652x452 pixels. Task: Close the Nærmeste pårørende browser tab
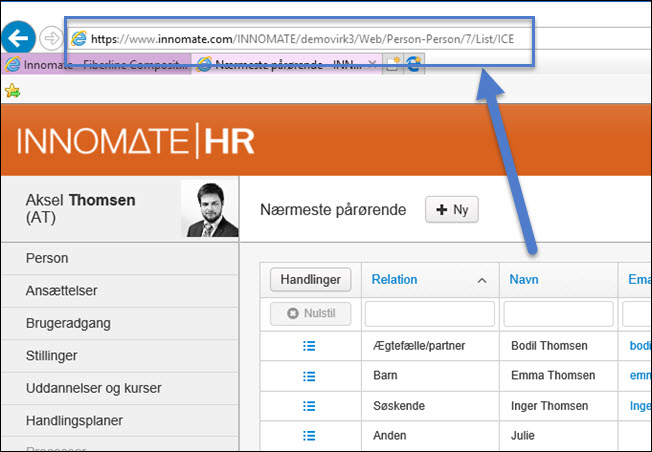coord(373,64)
